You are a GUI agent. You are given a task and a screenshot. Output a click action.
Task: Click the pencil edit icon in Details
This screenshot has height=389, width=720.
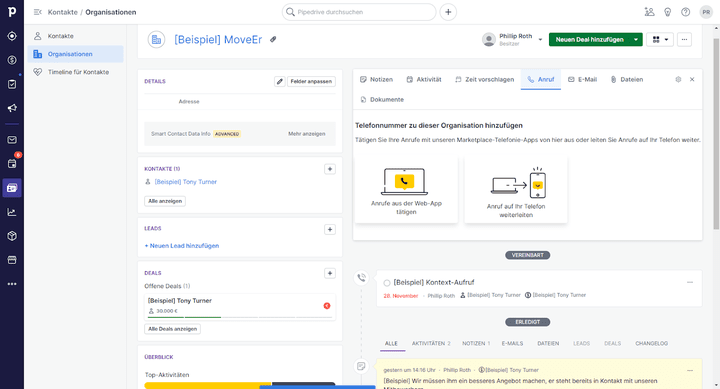click(280, 81)
